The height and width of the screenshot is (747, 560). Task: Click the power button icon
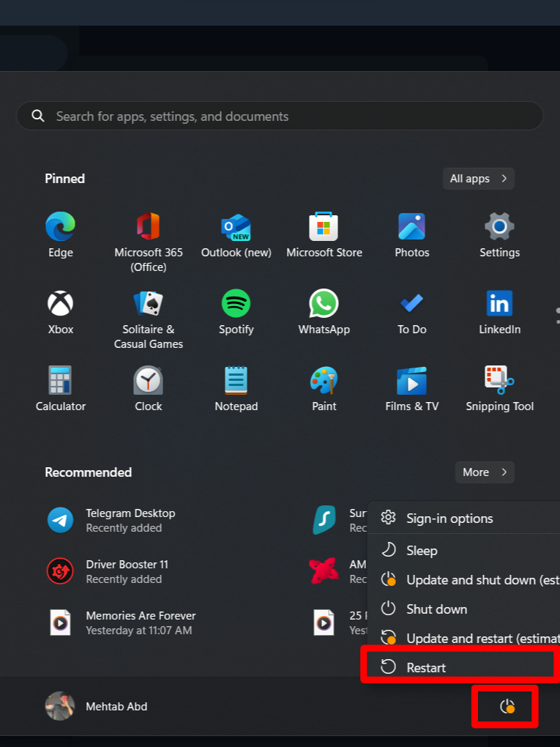[x=507, y=707]
